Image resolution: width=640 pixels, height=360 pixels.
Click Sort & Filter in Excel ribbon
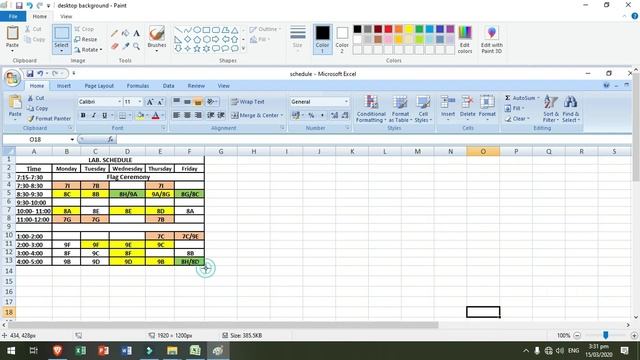550,109
